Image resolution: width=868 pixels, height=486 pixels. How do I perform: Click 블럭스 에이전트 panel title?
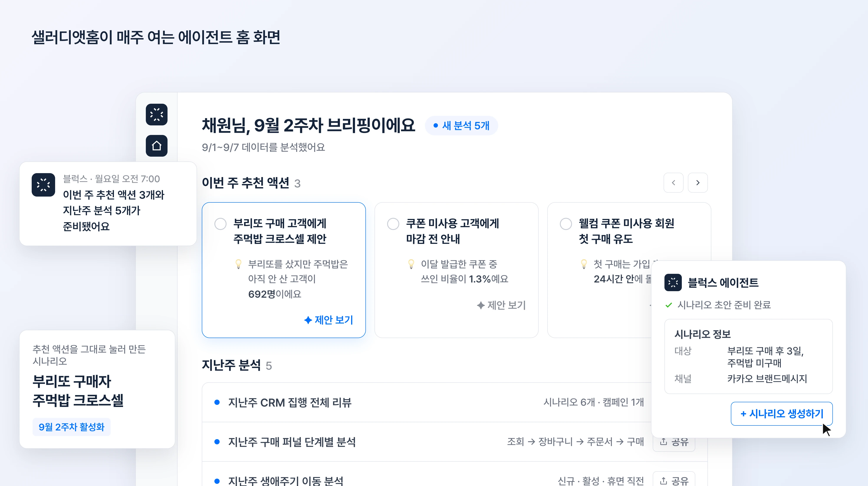pos(723,283)
